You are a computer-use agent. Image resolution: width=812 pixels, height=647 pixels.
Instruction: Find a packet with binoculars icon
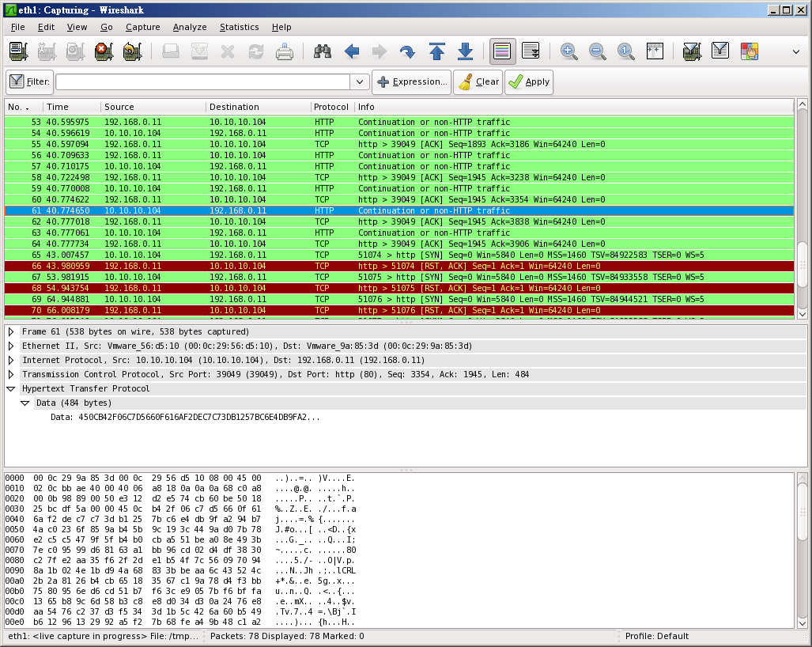(x=323, y=51)
